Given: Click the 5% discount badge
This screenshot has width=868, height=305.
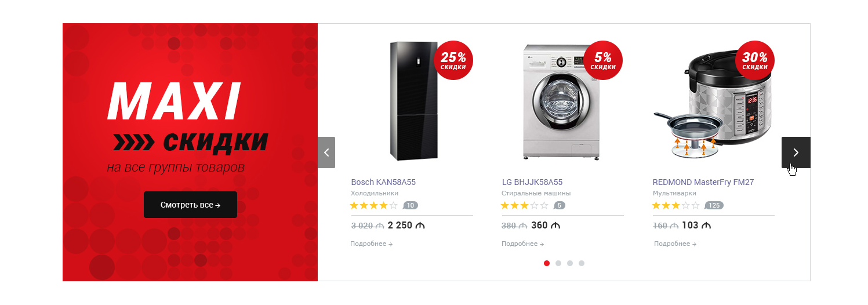Looking at the screenshot, I should [x=603, y=60].
